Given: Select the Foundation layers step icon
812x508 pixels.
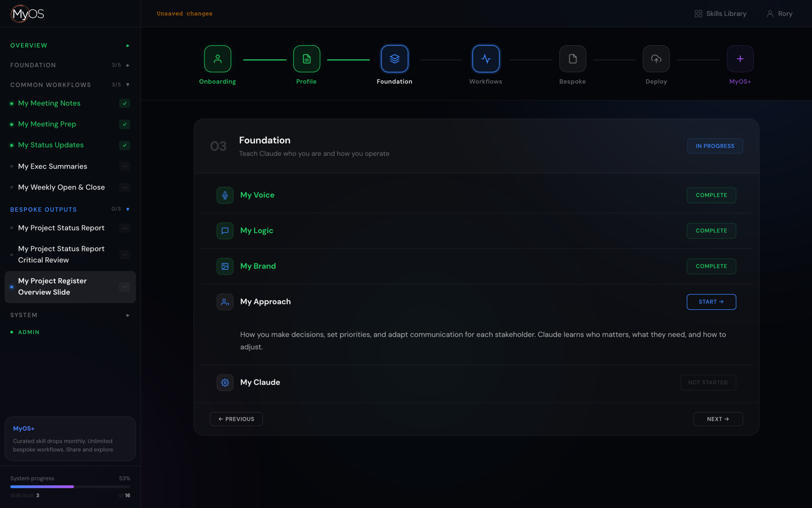Looking at the screenshot, I should pos(394,59).
